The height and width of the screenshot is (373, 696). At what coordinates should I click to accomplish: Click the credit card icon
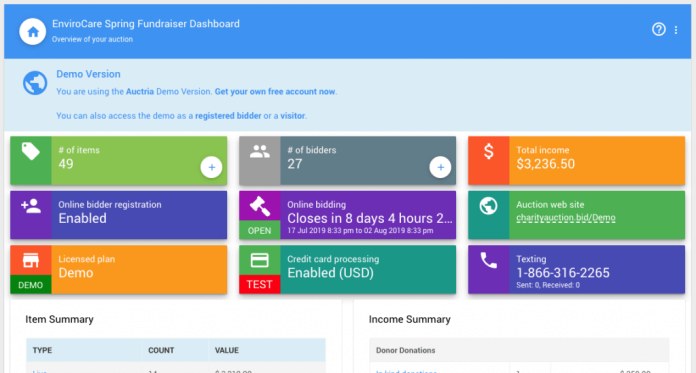pyautogui.click(x=260, y=260)
